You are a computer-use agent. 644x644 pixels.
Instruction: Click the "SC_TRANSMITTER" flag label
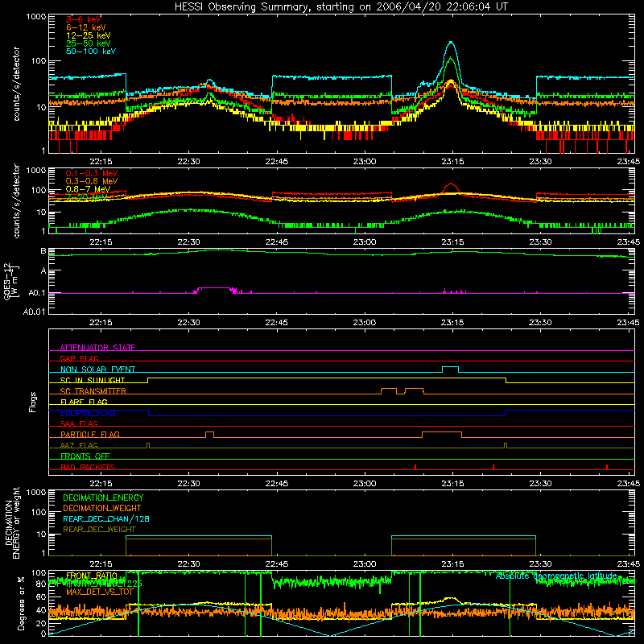(93, 391)
